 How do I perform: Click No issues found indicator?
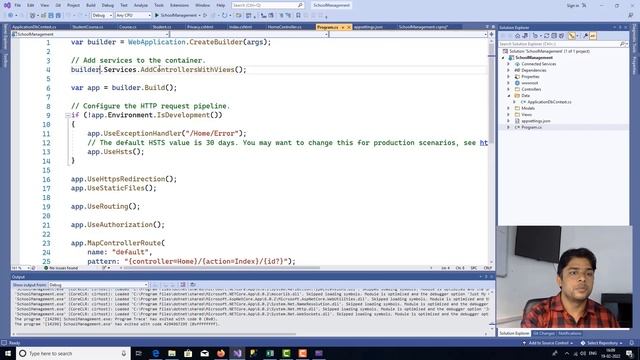pos(61,268)
